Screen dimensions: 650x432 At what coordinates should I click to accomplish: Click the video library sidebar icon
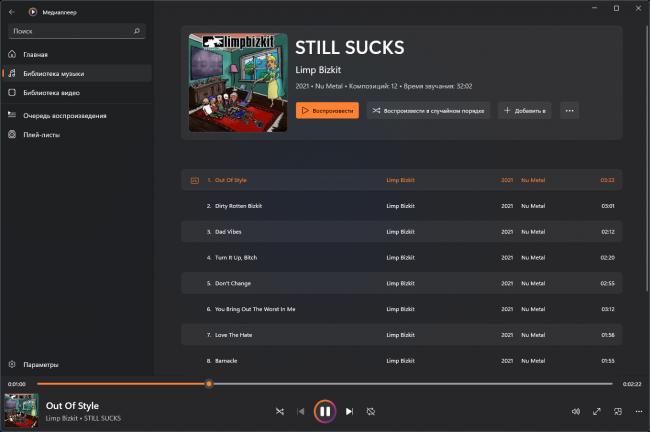[12, 92]
